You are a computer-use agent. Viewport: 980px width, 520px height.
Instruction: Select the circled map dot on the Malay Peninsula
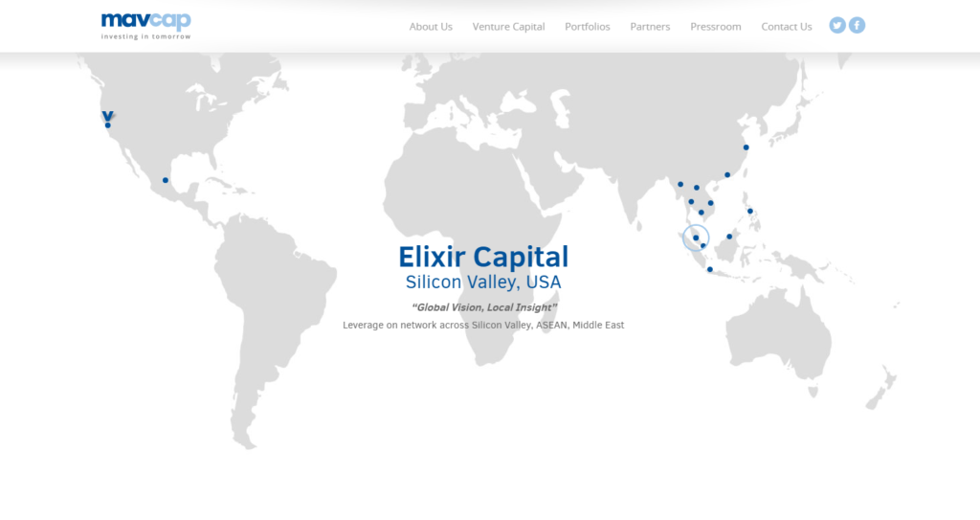pyautogui.click(x=696, y=237)
